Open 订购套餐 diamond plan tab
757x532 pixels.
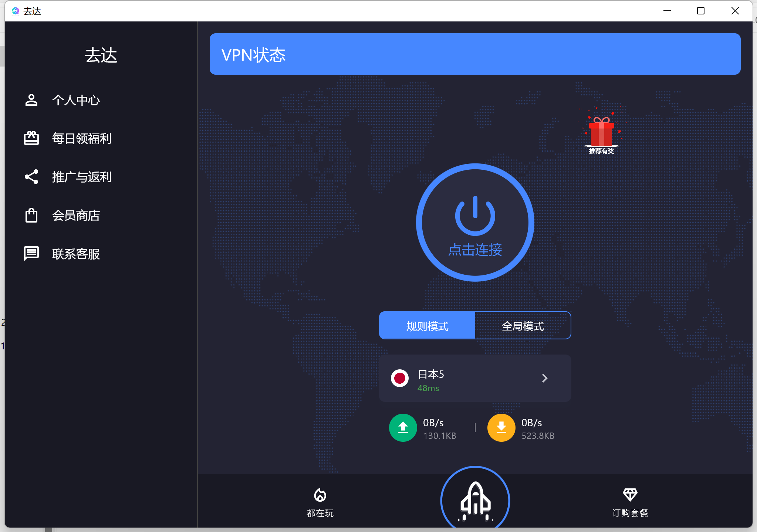tap(630, 503)
